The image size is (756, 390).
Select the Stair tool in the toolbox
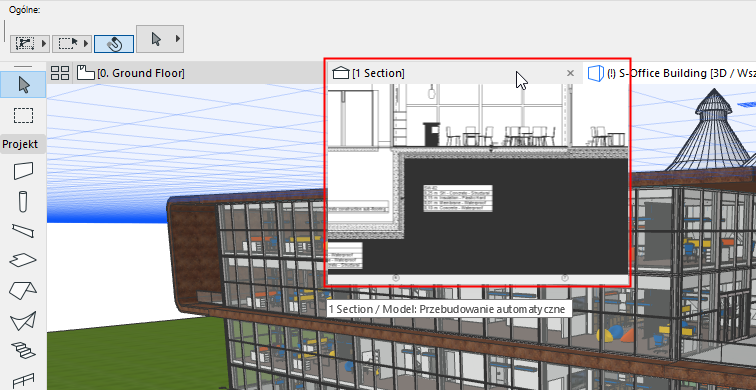[x=23, y=350]
